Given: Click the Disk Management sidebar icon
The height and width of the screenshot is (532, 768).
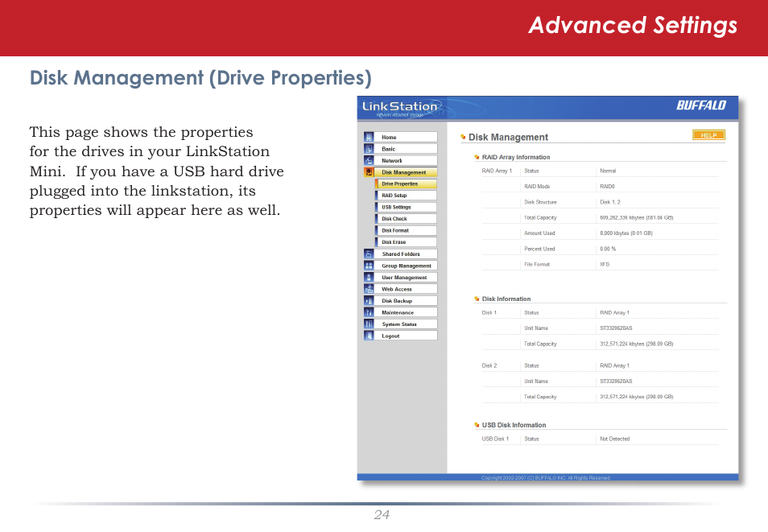Looking at the screenshot, I should pyautogui.click(x=369, y=172).
